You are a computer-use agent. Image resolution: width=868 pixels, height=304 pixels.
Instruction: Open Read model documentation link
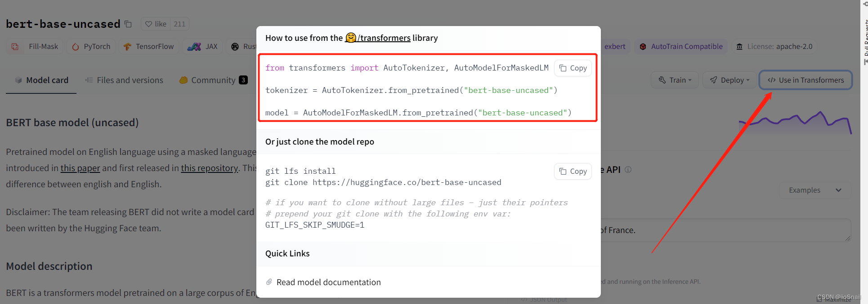pyautogui.click(x=329, y=282)
